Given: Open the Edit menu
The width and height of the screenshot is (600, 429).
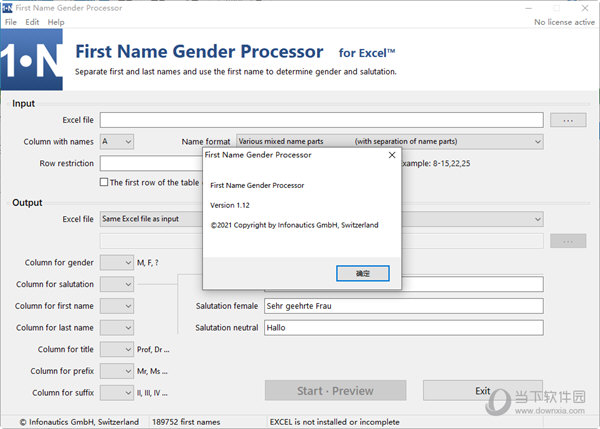Looking at the screenshot, I should pyautogui.click(x=32, y=22).
